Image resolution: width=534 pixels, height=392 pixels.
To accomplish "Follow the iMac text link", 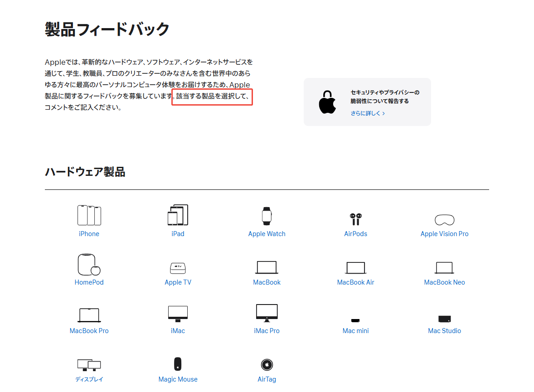I will point(178,331).
